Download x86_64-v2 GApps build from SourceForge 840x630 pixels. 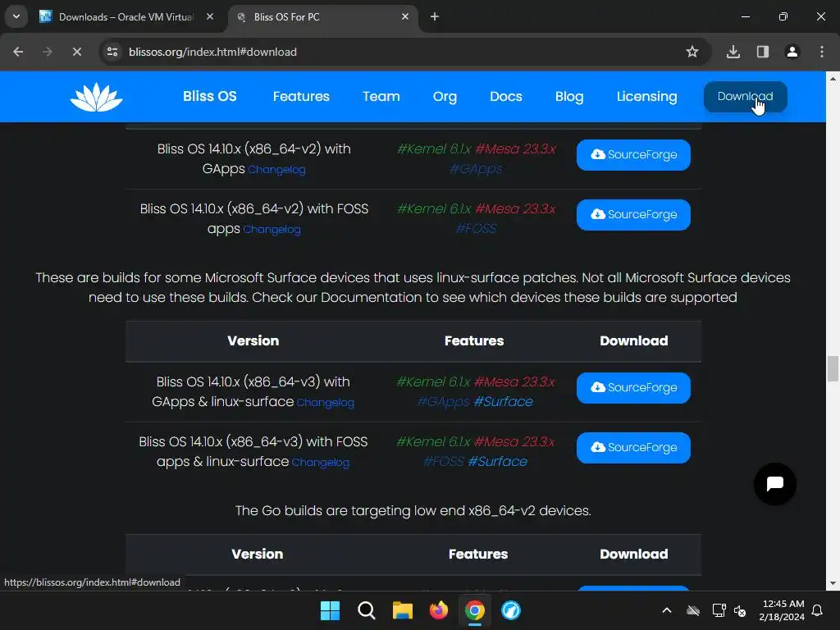pyautogui.click(x=633, y=155)
